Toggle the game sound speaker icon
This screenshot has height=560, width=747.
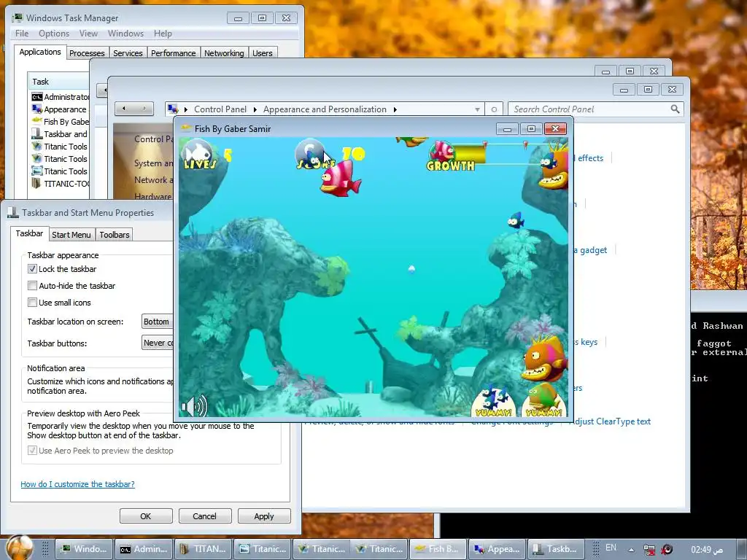point(194,405)
